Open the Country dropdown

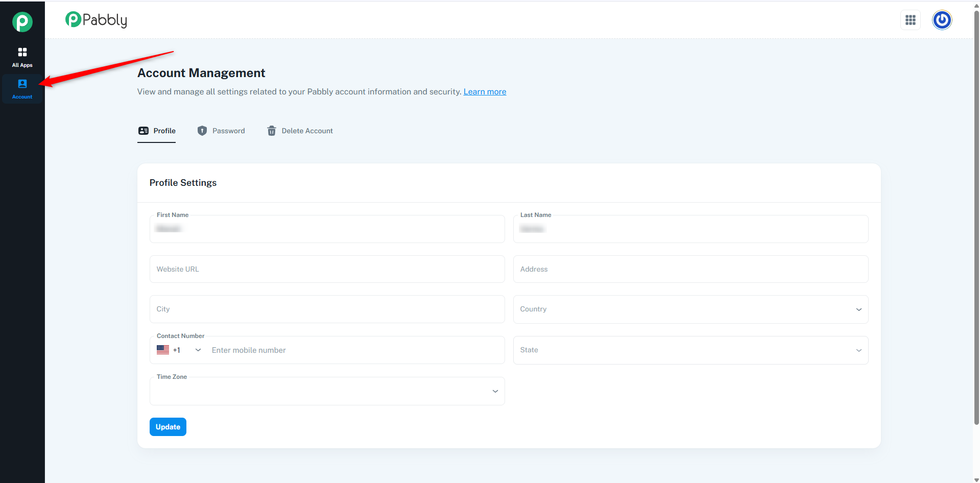(x=690, y=309)
